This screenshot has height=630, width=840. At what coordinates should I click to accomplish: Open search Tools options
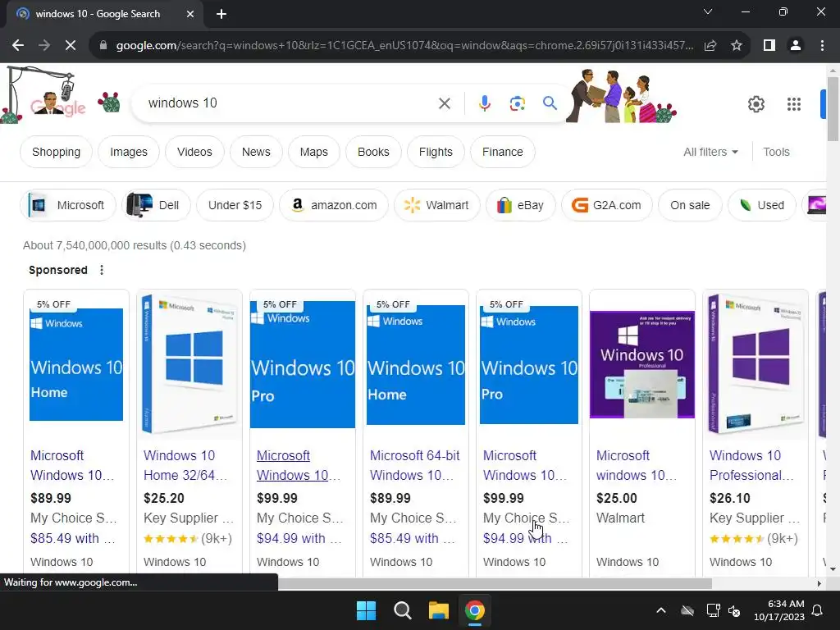tap(776, 152)
